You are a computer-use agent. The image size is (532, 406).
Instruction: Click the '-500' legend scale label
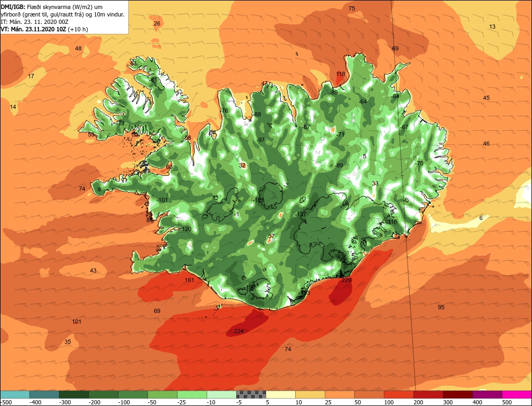[6, 402]
